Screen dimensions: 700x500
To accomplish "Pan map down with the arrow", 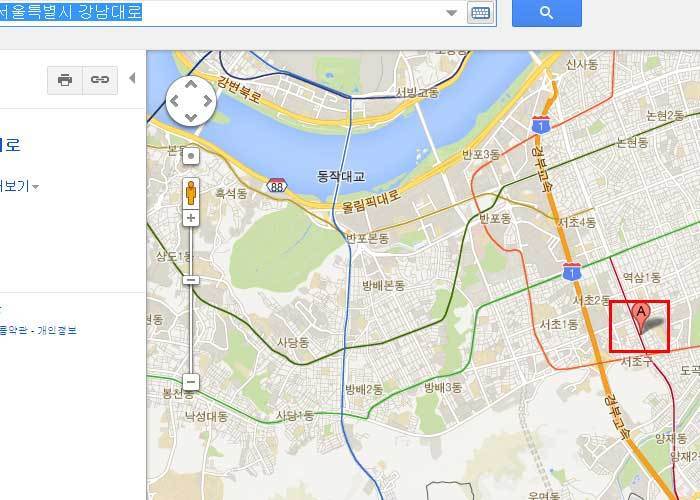I will click(191, 118).
